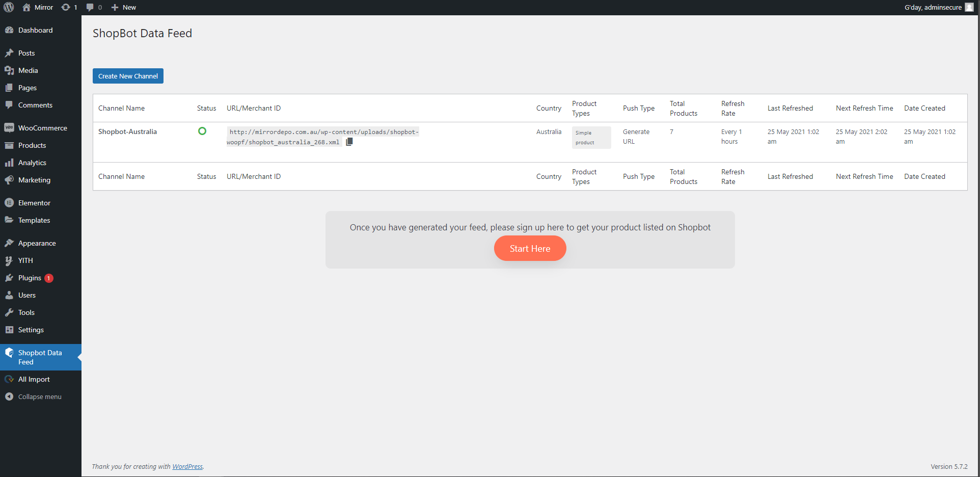Viewport: 980px width, 477px height.
Task: Select the Plugins menu item
Action: [x=41, y=278]
